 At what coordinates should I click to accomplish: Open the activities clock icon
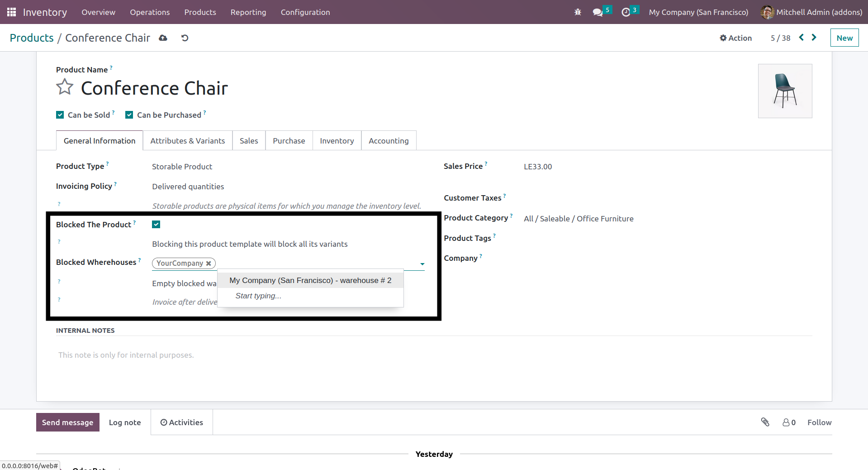(626, 12)
